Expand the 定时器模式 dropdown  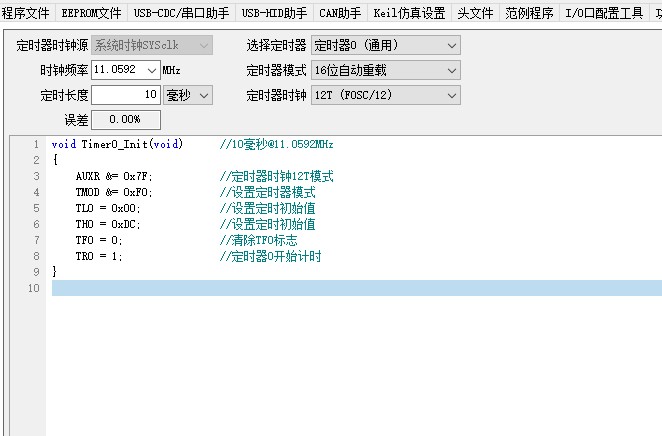coord(386,70)
